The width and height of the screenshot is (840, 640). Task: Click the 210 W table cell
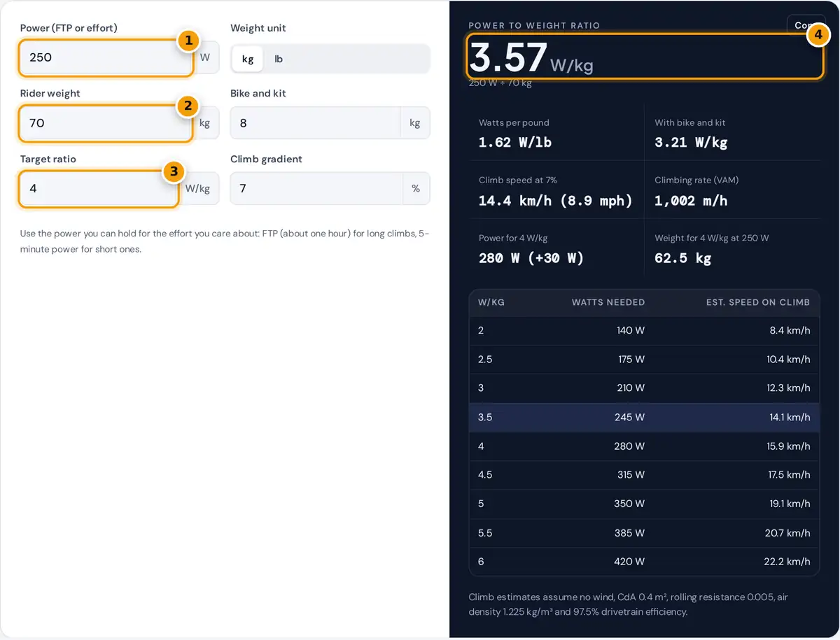point(631,387)
